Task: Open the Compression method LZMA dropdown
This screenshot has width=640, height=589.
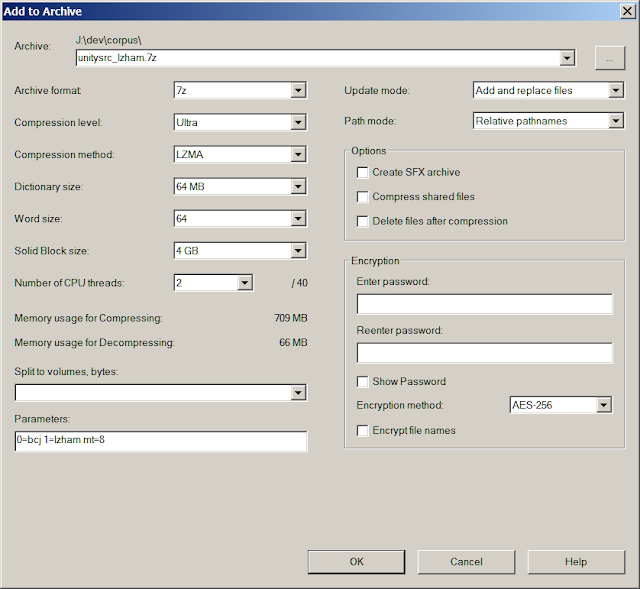Action: click(298, 154)
